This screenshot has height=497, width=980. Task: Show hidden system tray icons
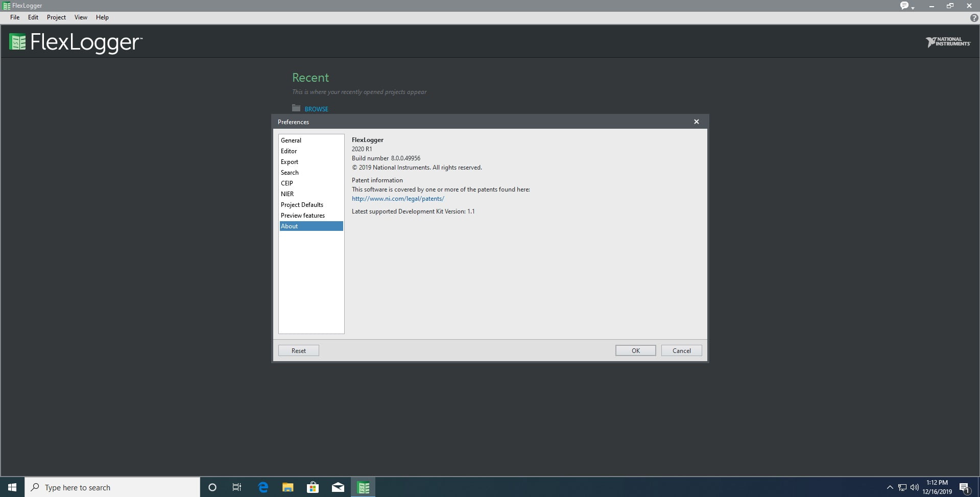(890, 487)
